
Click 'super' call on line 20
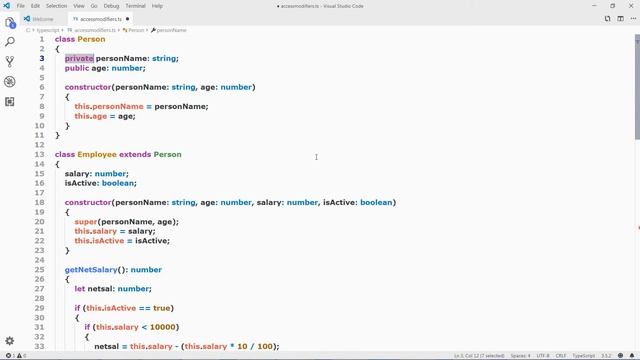tap(86, 222)
